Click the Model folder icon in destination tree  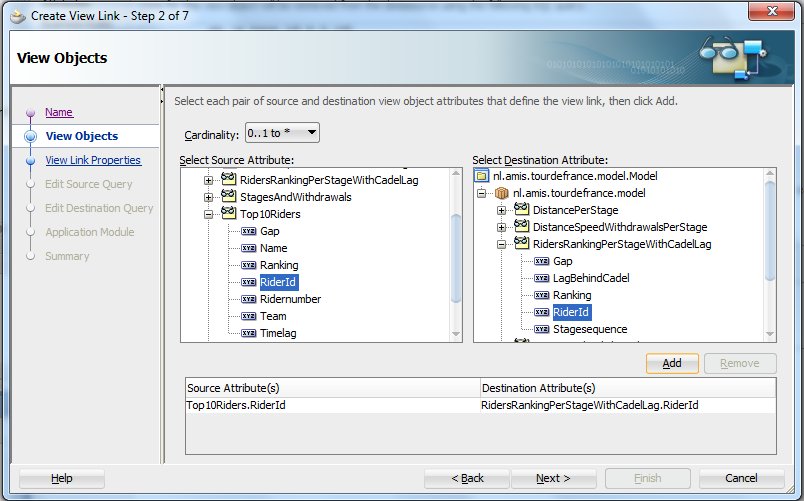pos(482,176)
